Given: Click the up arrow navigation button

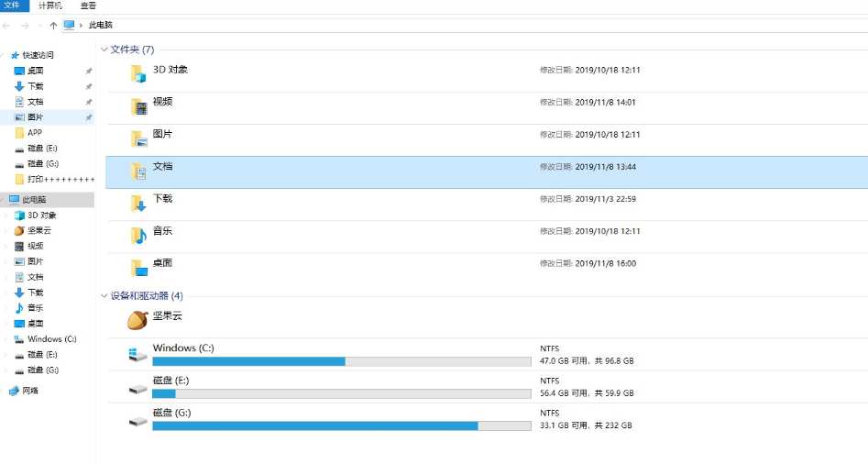Looking at the screenshot, I should tap(53, 26).
